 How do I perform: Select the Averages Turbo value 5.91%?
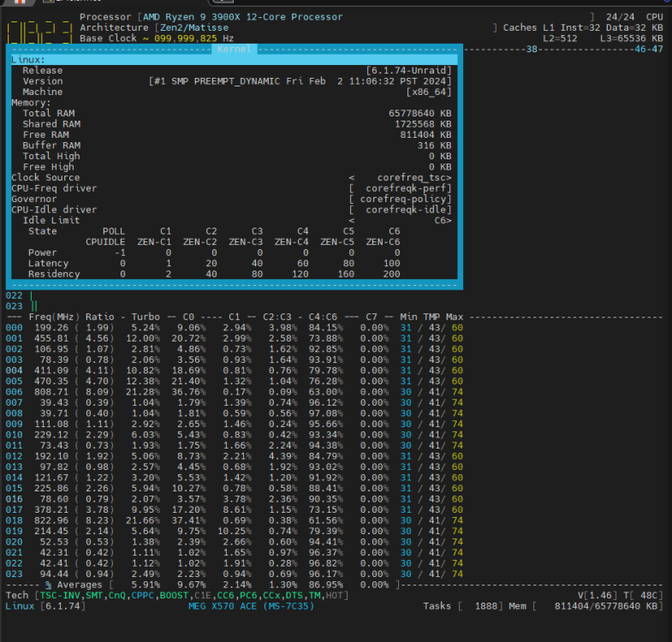146,585
